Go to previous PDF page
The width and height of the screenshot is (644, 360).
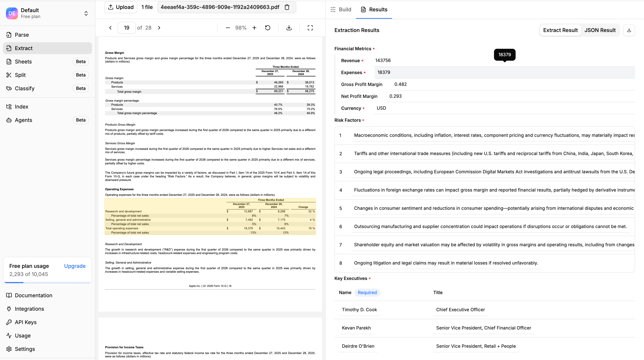pos(110,28)
